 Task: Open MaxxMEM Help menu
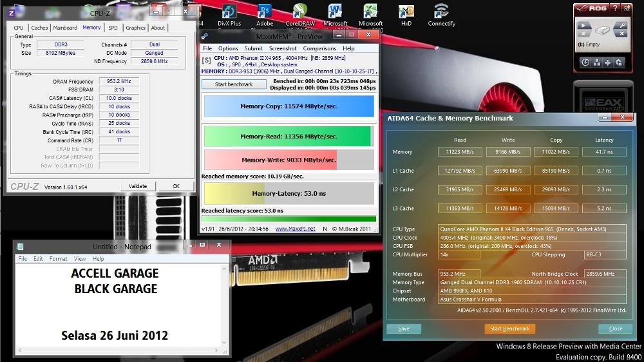[x=348, y=48]
